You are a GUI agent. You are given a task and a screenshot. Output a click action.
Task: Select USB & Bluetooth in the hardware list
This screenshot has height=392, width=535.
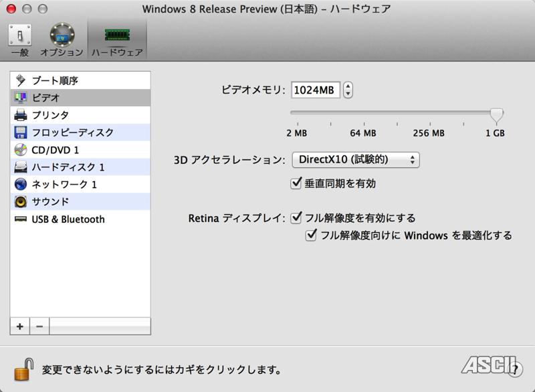pos(80,219)
